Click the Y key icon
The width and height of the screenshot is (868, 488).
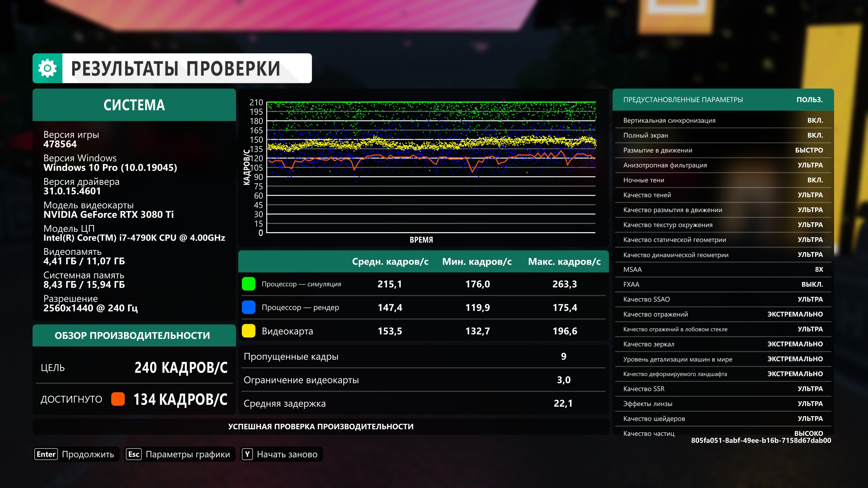pos(247,454)
